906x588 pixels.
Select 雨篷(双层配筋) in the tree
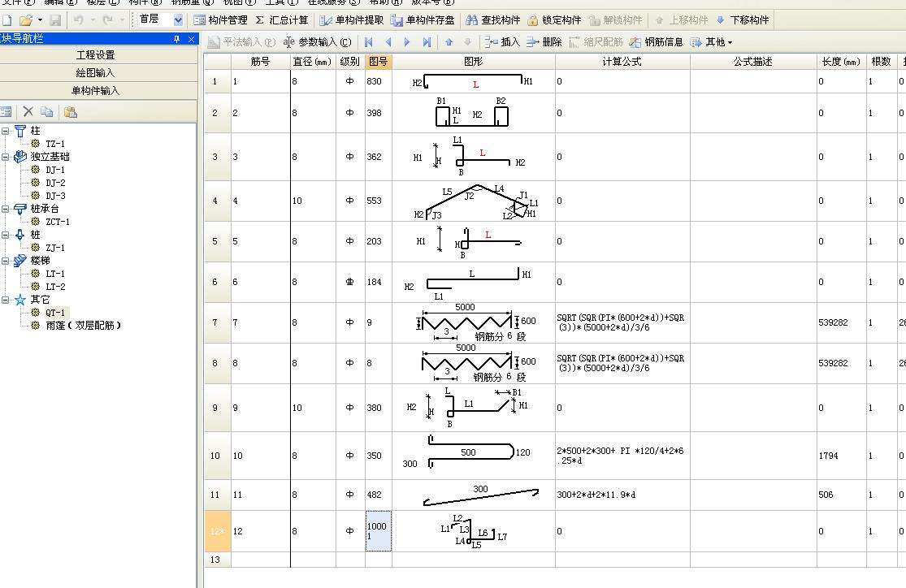pos(83,325)
